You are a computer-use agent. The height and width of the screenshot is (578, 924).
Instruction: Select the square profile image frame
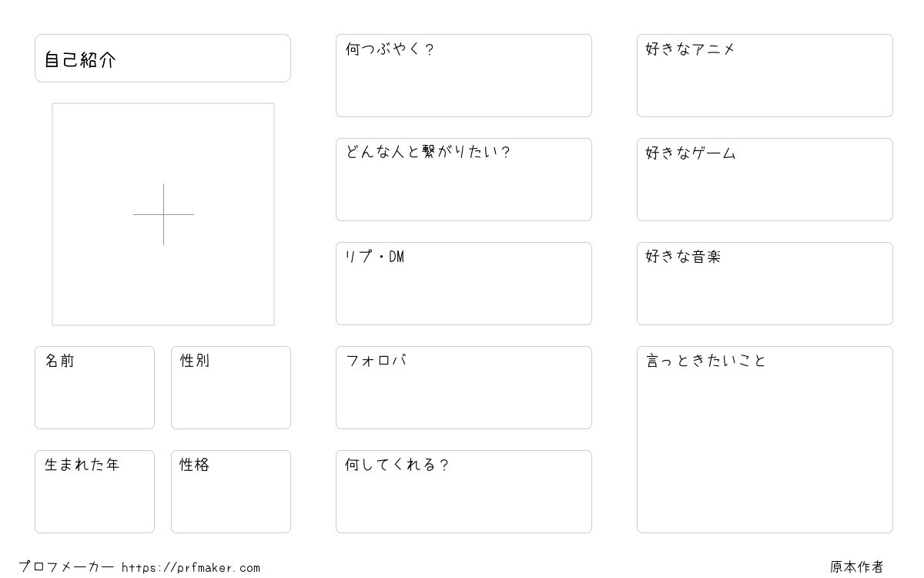click(163, 214)
